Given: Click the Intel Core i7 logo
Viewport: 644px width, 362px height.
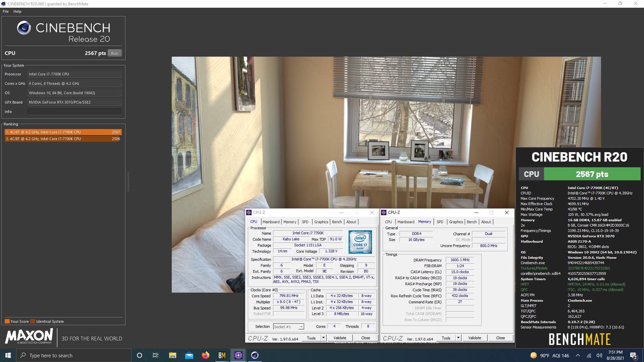Looking at the screenshot, I should click(360, 242).
